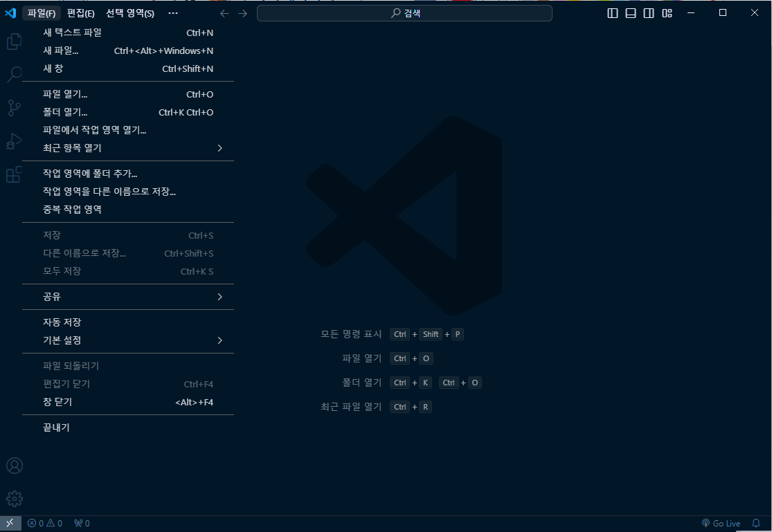Choose 새 텍스트 파일 menu item
Viewport: 772px width, 532px height.
[128, 33]
